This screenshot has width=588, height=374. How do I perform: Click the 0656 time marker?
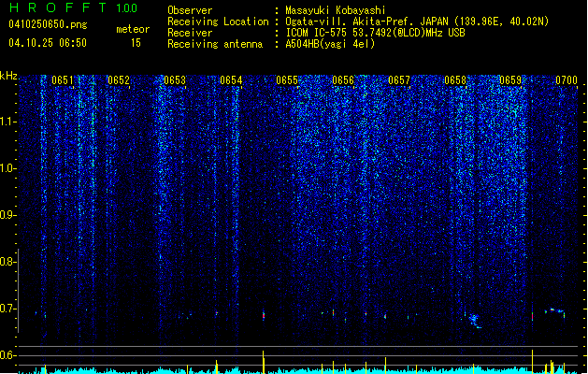pyautogui.click(x=343, y=80)
